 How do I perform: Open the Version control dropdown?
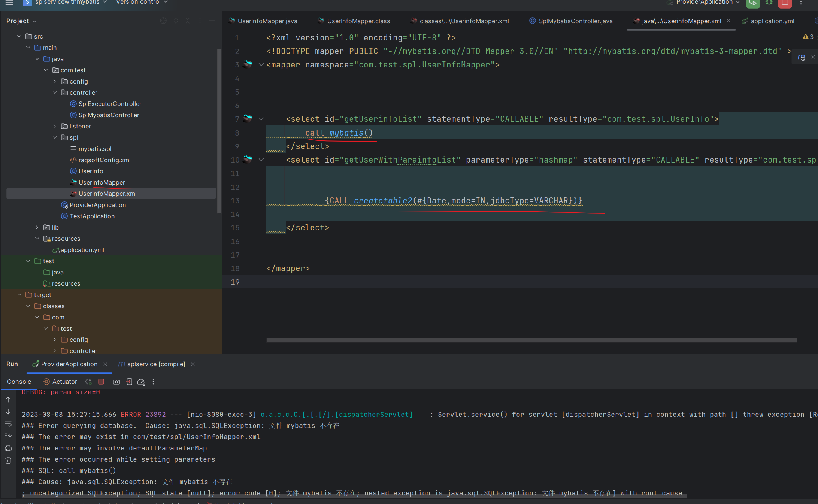pyautogui.click(x=142, y=3)
